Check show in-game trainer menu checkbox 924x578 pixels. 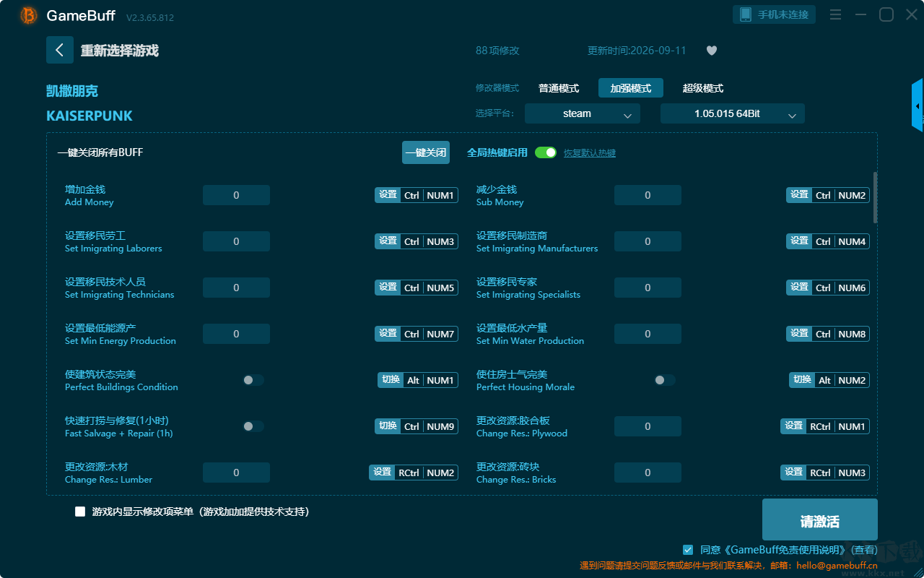pos(80,512)
